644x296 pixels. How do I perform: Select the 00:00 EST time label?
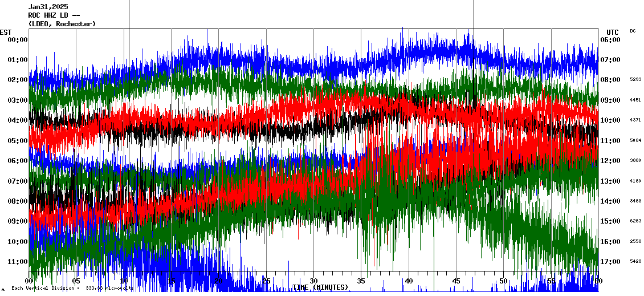coord(18,39)
